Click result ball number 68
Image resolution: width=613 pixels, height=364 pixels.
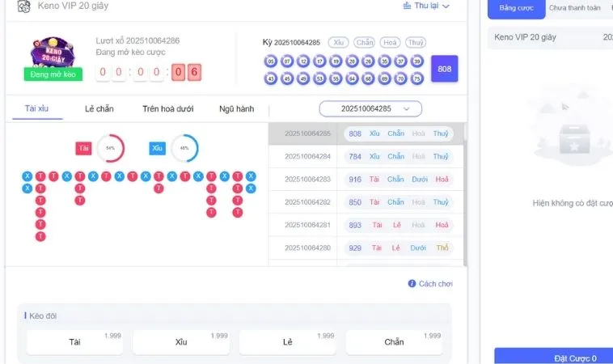(x=368, y=78)
